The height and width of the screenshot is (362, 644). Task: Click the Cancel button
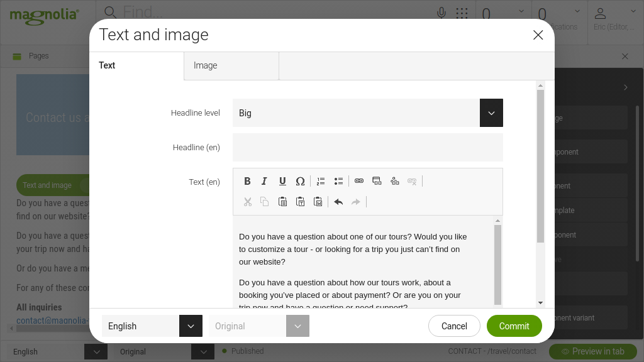click(x=454, y=326)
